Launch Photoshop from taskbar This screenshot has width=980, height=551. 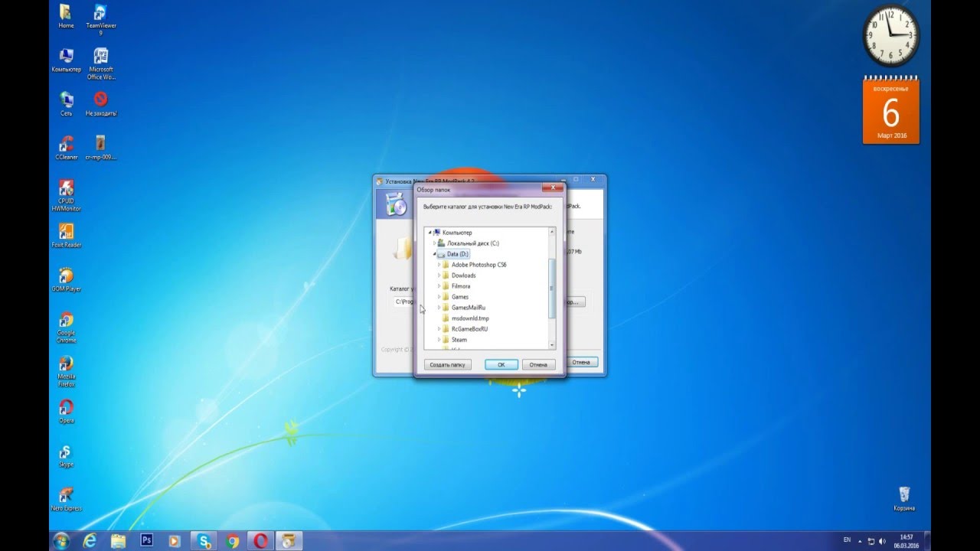[146, 541]
